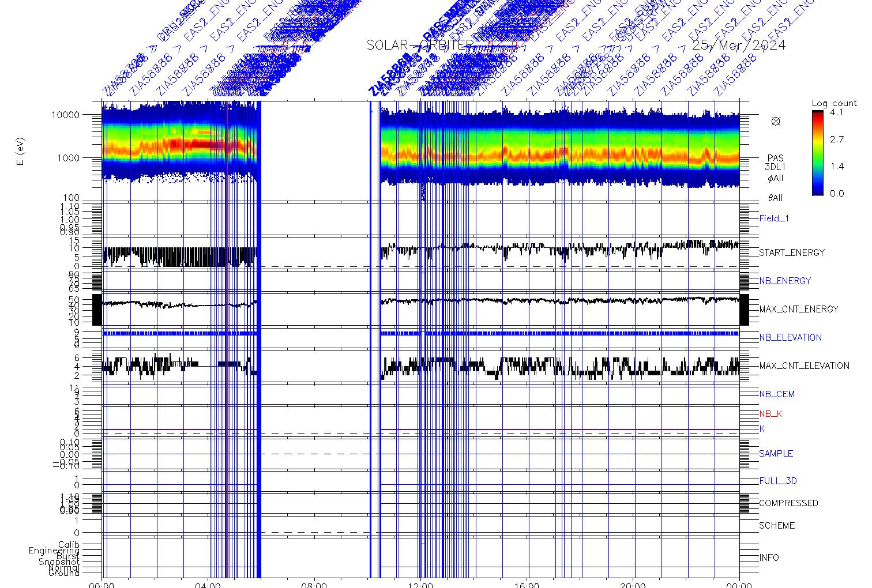
Task: Click the PAS instrument label
Action: click(x=776, y=158)
